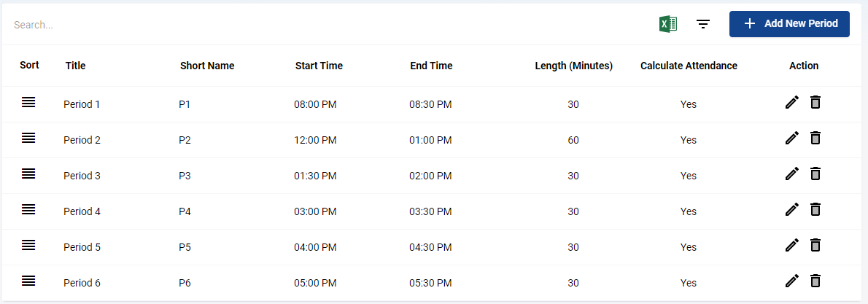
Task: Open the filter options icon
Action: coord(703,24)
